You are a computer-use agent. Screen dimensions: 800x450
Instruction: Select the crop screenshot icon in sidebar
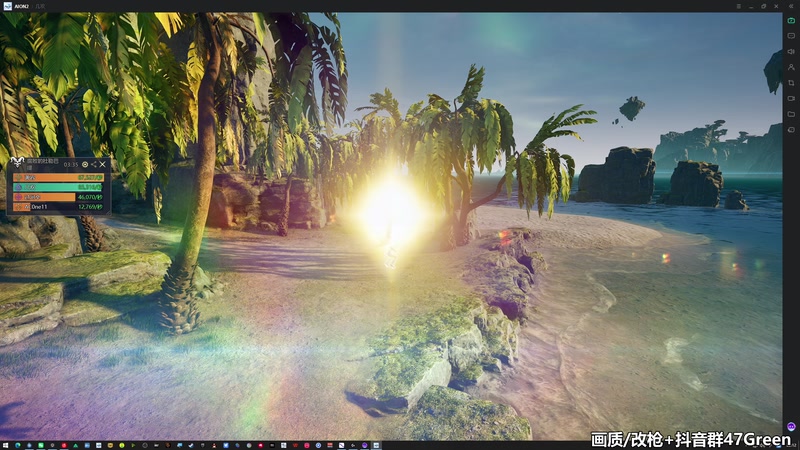(791, 83)
